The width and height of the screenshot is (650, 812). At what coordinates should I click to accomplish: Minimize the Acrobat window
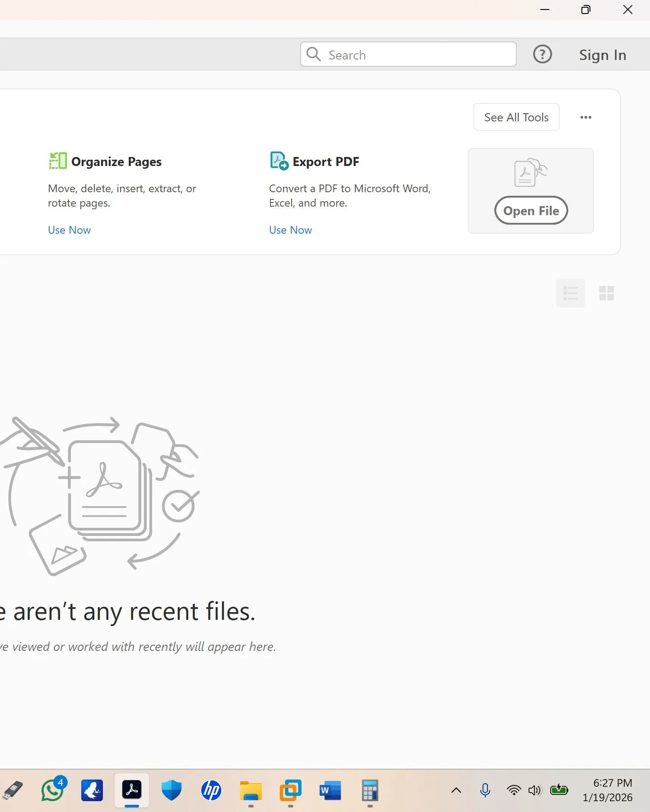(545, 9)
